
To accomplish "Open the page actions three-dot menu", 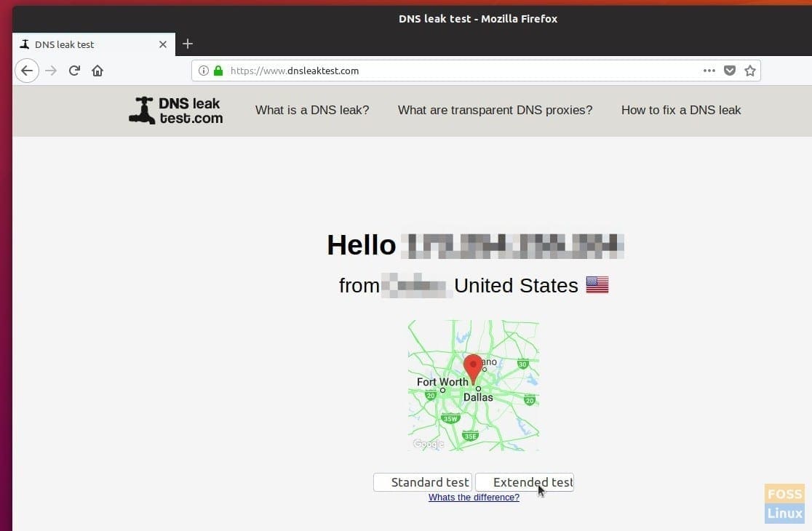I will pos(709,71).
